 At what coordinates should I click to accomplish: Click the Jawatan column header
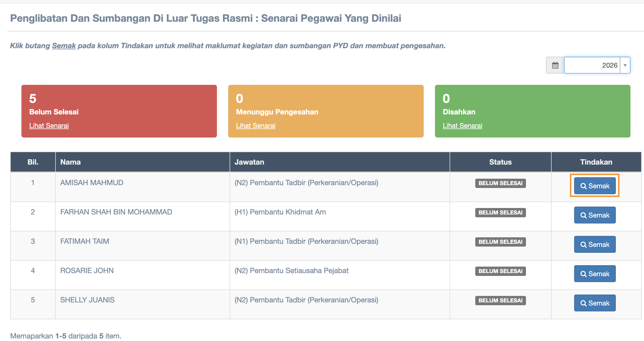[x=249, y=162]
